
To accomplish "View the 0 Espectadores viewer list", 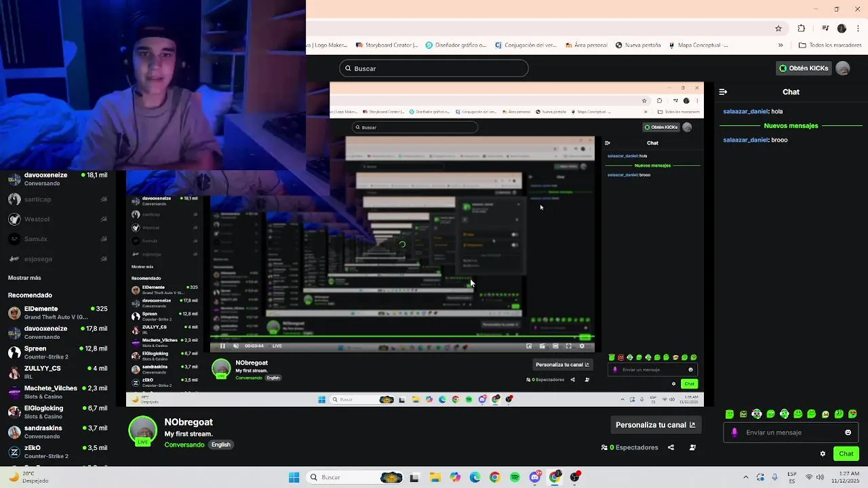I will point(630,447).
